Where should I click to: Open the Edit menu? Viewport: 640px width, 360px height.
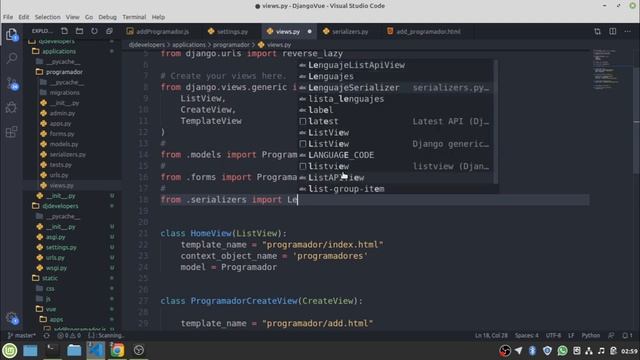[24, 17]
